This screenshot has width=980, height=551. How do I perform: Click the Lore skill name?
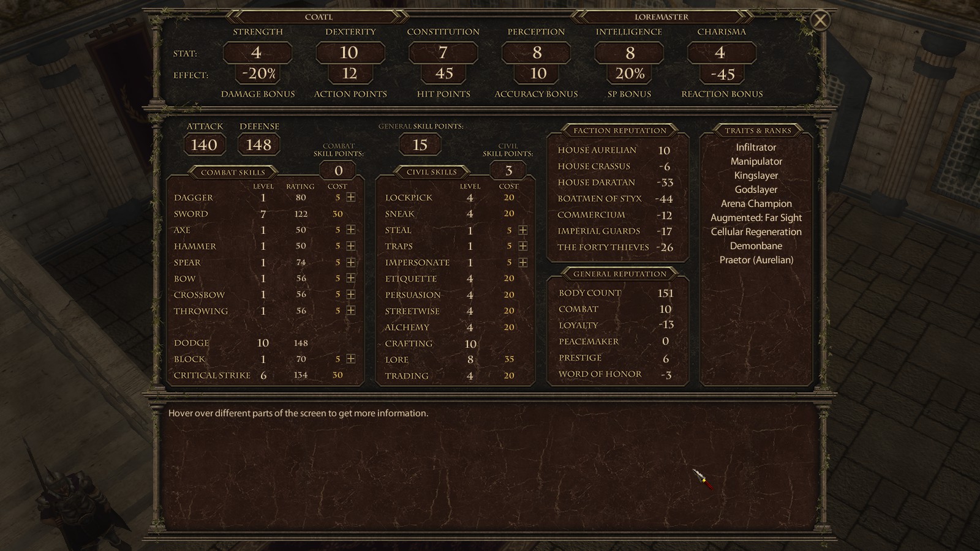point(397,360)
